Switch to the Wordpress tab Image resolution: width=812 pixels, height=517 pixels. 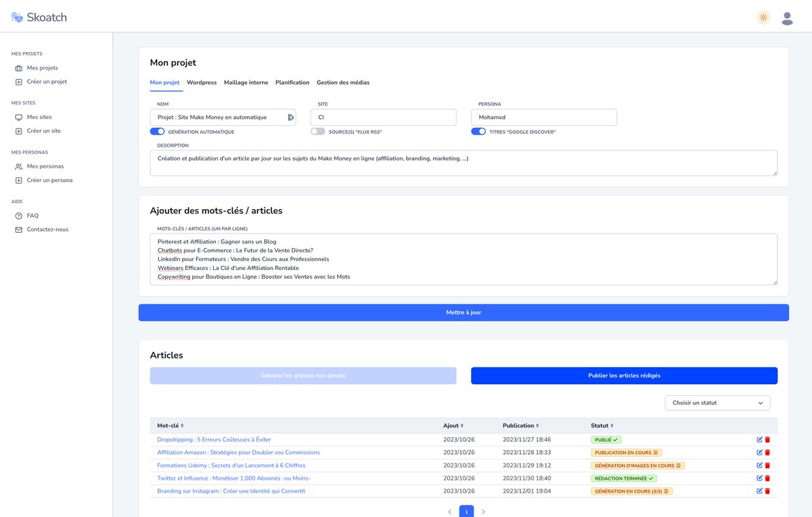tap(202, 83)
